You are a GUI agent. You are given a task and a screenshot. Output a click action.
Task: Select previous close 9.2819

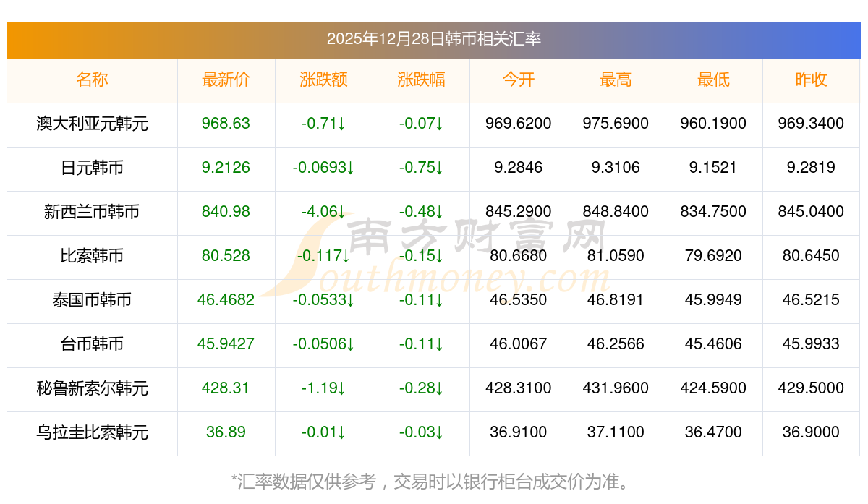coord(811,168)
